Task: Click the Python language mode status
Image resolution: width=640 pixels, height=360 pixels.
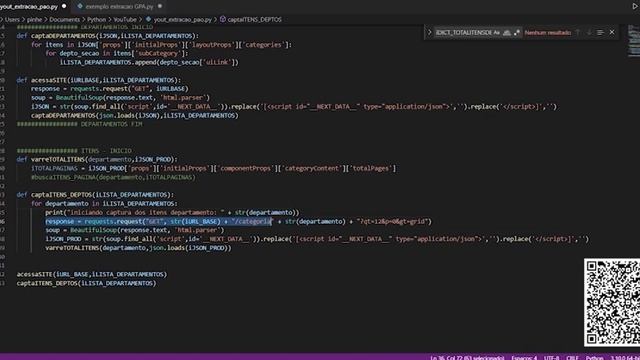Action: [x=594, y=358]
